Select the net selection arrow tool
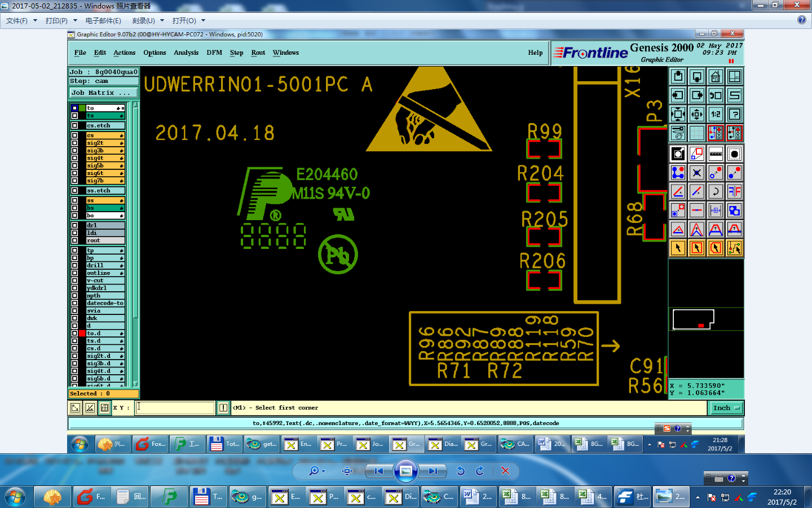This screenshot has height=508, width=812. [x=734, y=248]
